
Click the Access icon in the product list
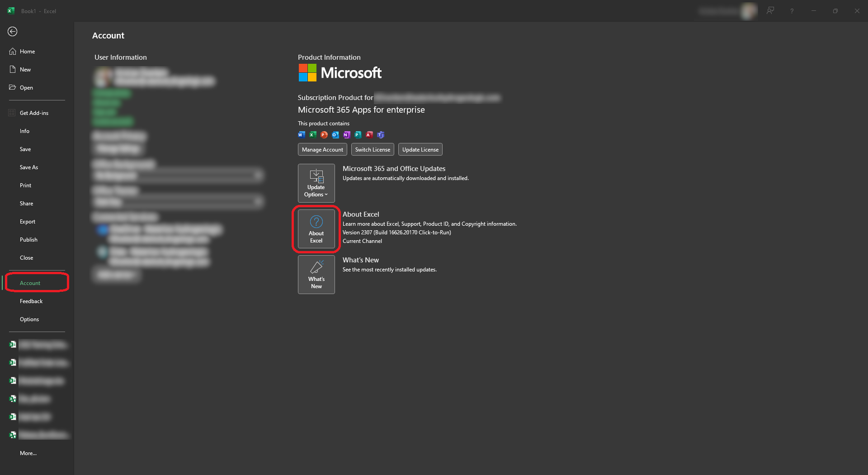coord(369,134)
